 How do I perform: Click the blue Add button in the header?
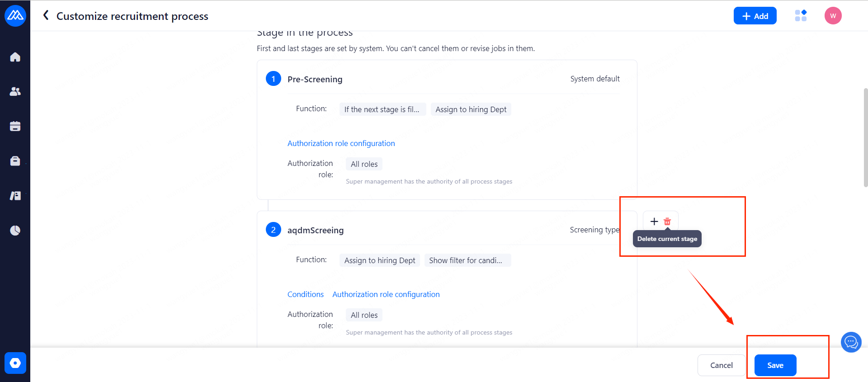[755, 16]
